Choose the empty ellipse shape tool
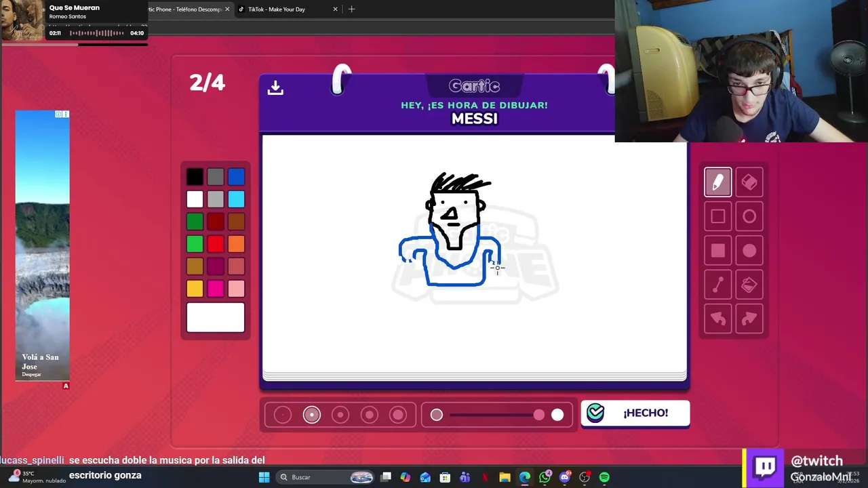The height and width of the screenshot is (488, 868). (x=749, y=216)
